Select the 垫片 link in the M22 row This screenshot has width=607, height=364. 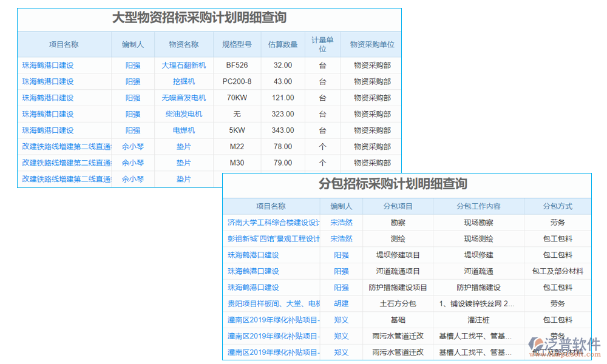coord(185,146)
